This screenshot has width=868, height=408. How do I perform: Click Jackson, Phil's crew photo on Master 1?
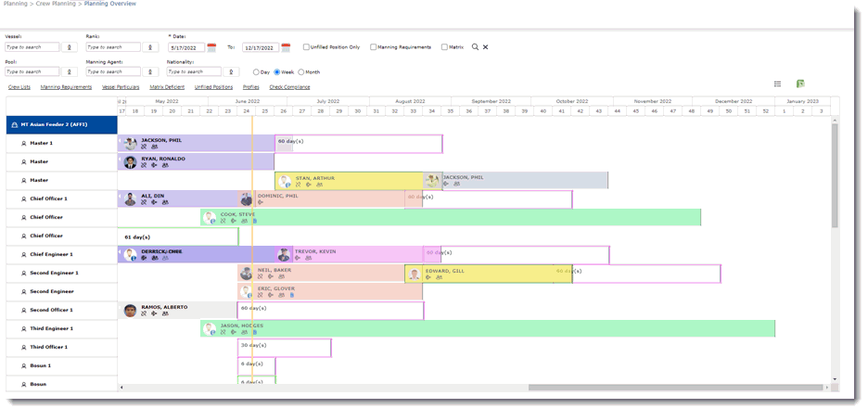click(x=131, y=144)
